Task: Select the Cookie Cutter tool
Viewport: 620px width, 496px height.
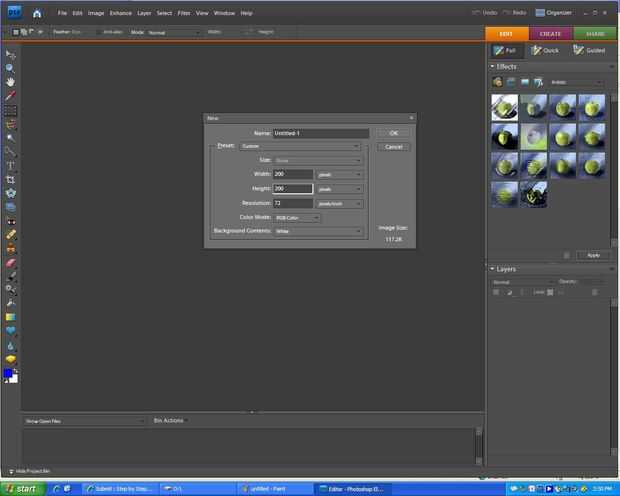Action: [x=11, y=193]
